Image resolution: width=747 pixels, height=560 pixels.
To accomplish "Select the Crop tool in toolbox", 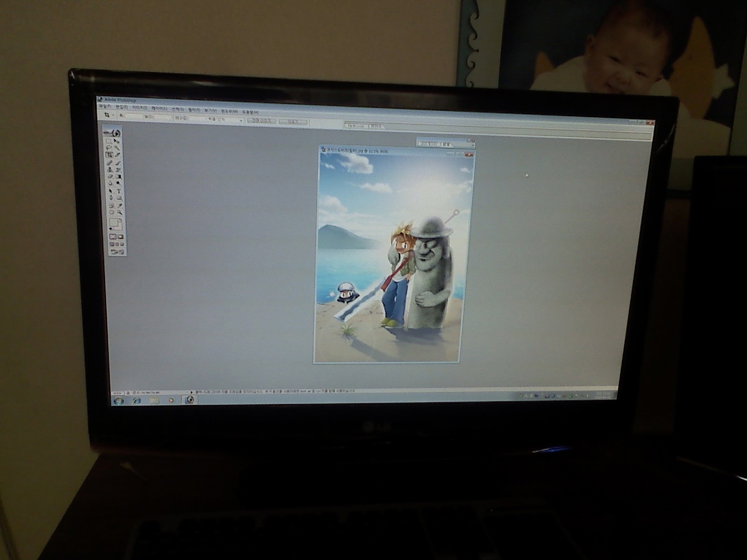I will click(109, 154).
